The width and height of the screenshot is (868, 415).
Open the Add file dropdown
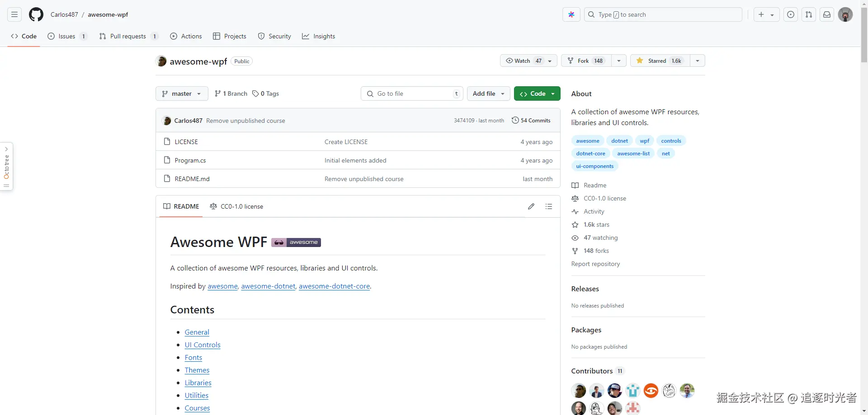(489, 93)
